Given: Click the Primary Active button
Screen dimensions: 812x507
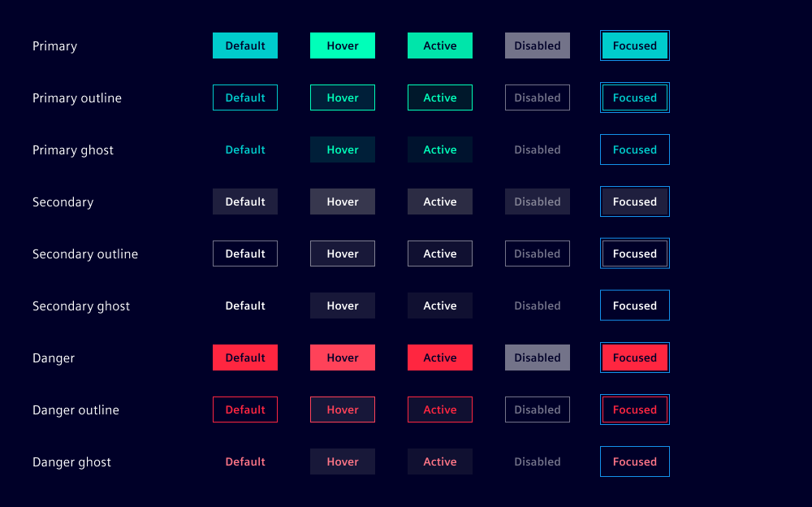Looking at the screenshot, I should [440, 45].
